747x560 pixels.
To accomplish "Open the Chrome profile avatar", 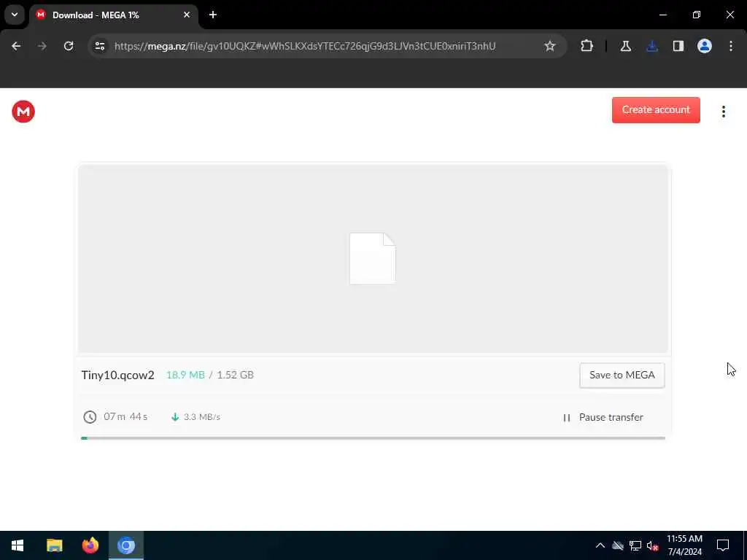I will [705, 46].
